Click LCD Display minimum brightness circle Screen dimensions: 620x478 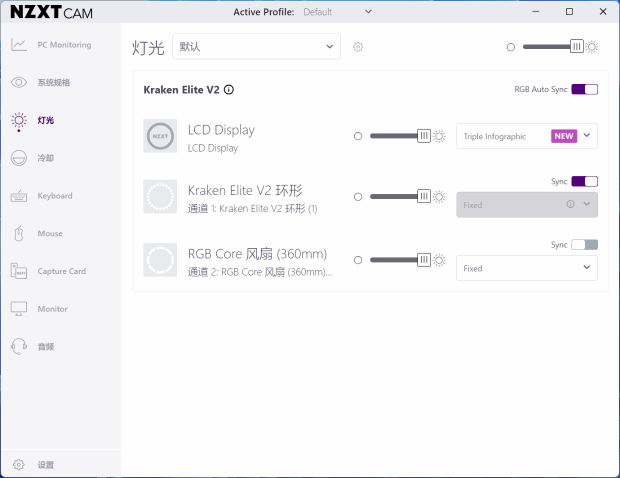pos(358,136)
